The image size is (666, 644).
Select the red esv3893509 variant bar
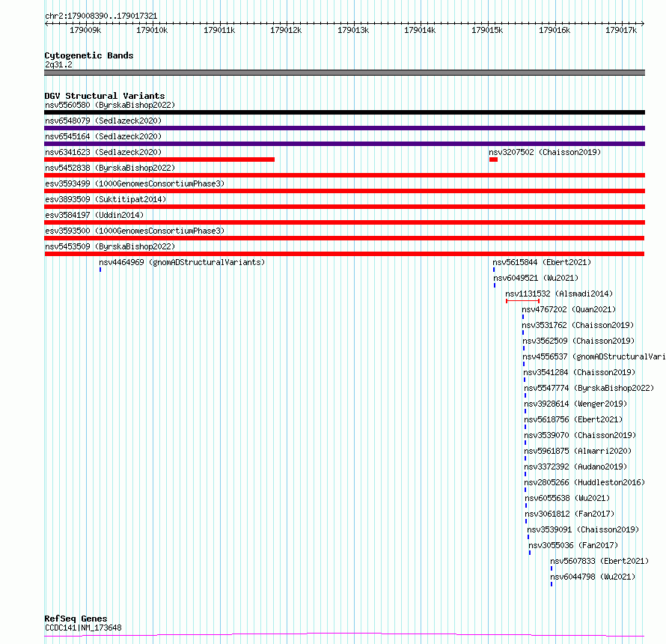(x=344, y=207)
